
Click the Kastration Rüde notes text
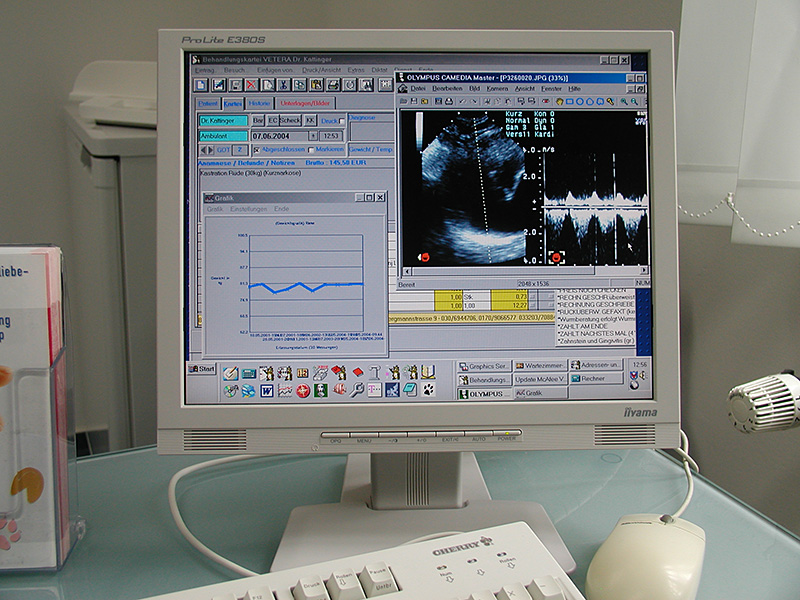[x=251, y=173]
